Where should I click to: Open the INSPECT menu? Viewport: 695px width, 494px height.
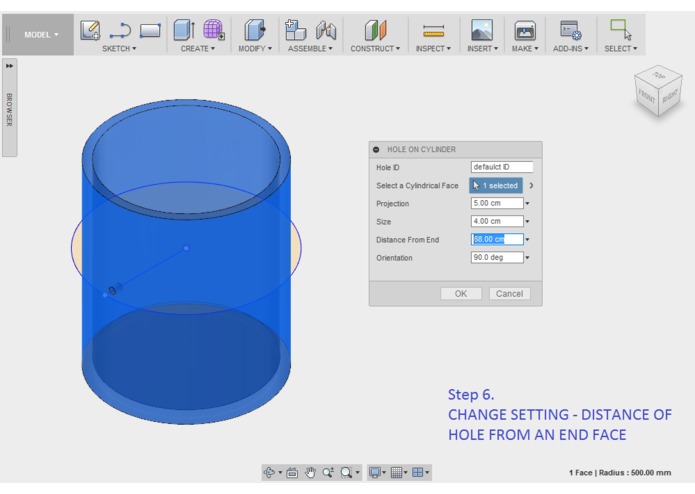point(433,48)
